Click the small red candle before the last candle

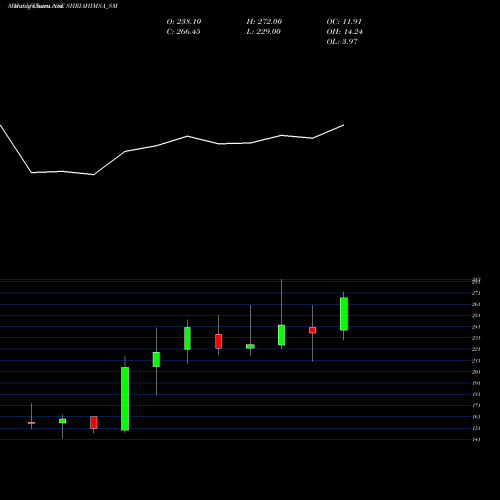click(312, 330)
